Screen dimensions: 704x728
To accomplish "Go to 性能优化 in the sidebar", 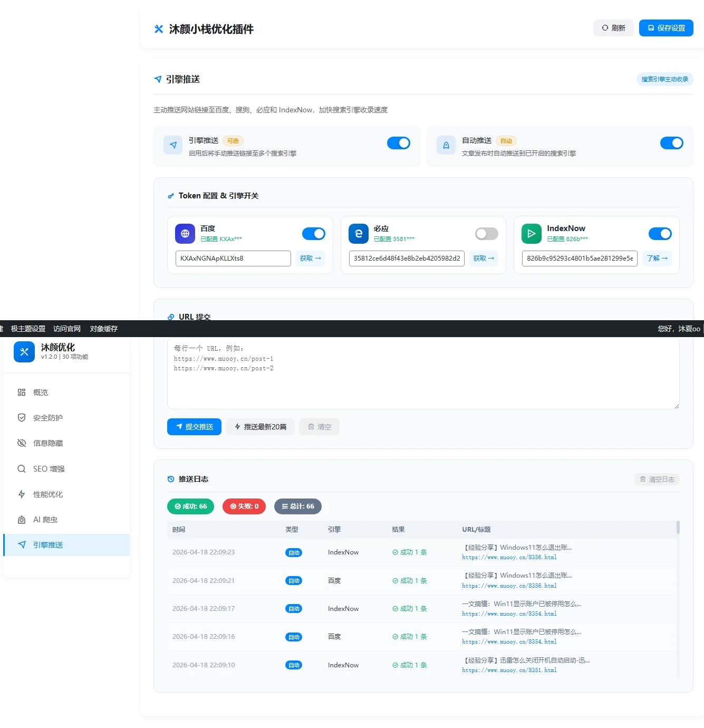I will coord(47,494).
